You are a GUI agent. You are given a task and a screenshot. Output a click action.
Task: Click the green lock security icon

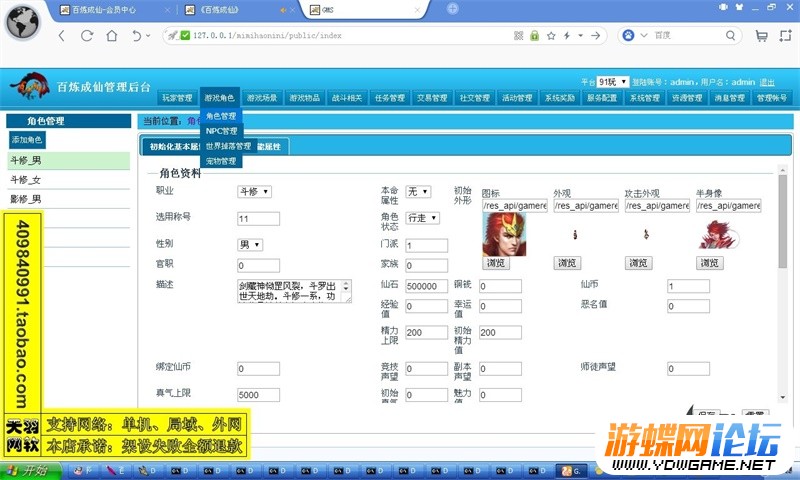click(x=534, y=35)
